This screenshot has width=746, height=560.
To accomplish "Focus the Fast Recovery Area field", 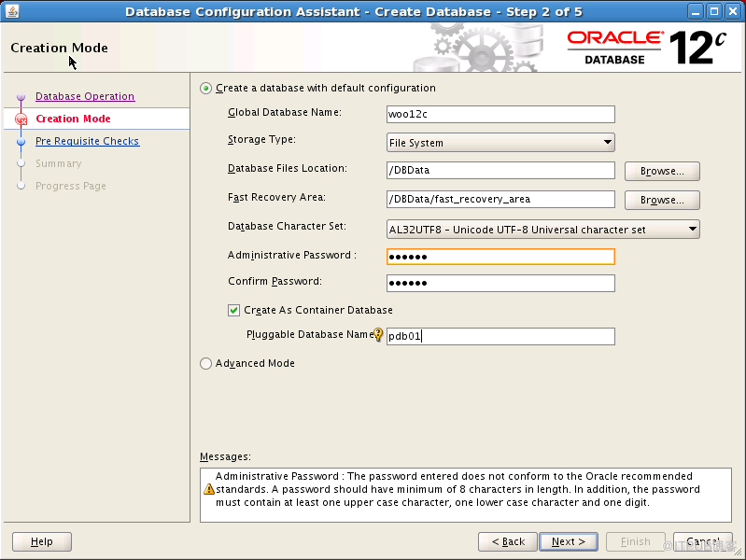I will click(x=500, y=200).
